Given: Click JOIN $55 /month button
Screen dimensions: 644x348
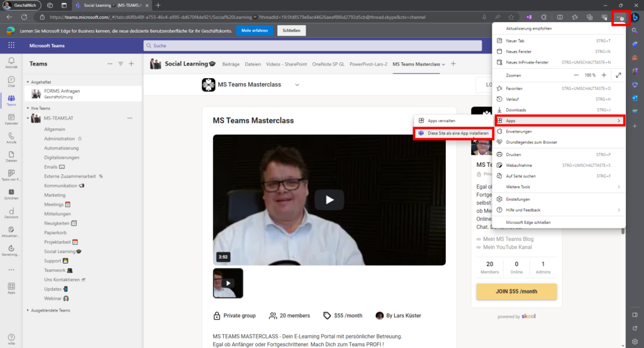Looking at the screenshot, I should coord(516,291).
